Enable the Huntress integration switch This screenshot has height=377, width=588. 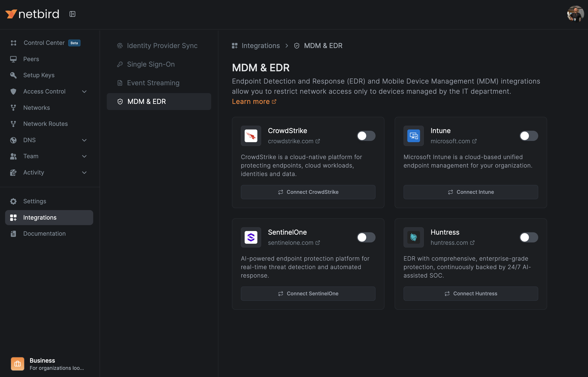[x=529, y=237]
